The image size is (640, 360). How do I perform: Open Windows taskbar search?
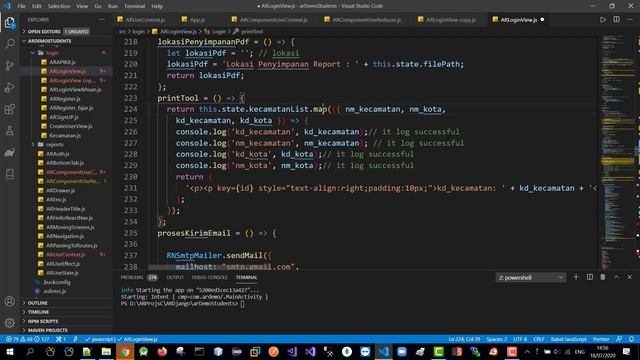30,351
